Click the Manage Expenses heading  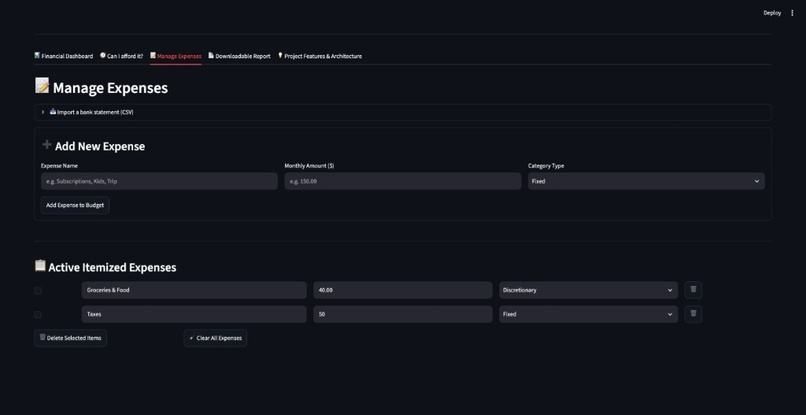pyautogui.click(x=101, y=87)
